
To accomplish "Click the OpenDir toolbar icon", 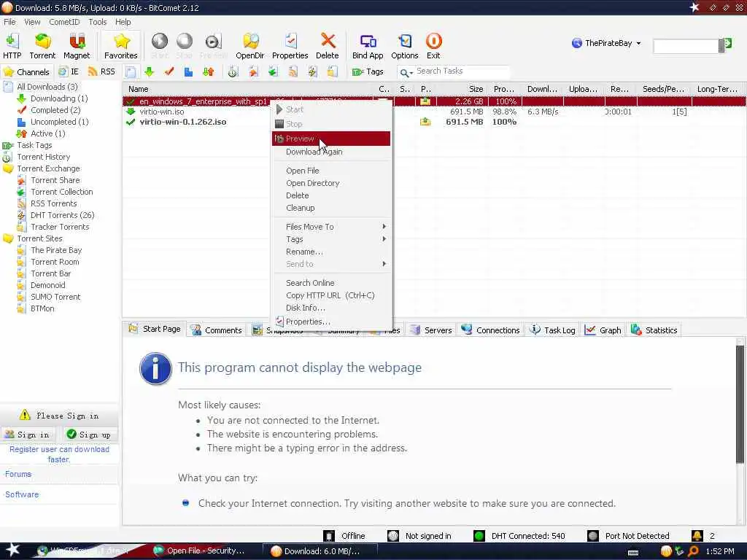I will (x=250, y=46).
